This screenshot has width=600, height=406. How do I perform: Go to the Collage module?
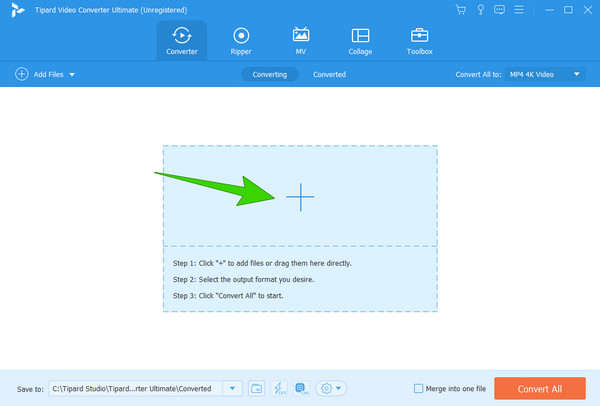click(360, 40)
